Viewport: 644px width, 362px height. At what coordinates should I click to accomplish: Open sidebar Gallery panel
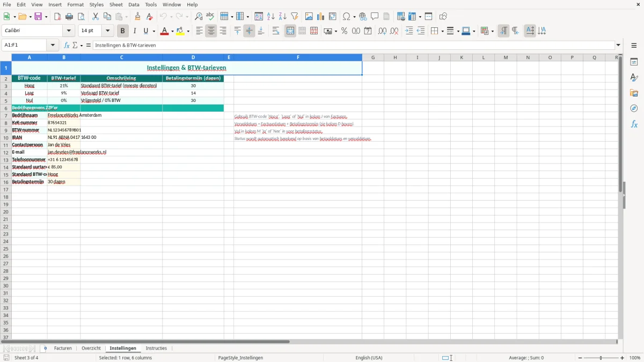(634, 93)
